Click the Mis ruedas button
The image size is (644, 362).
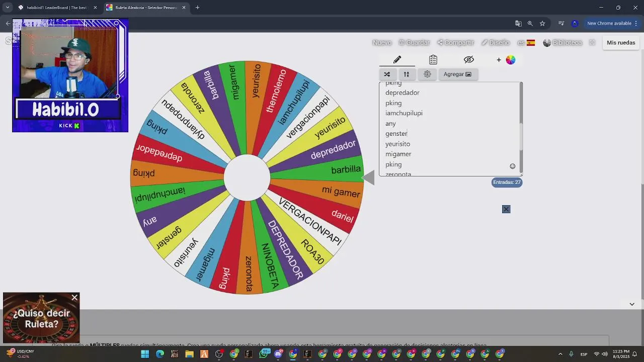(x=621, y=43)
